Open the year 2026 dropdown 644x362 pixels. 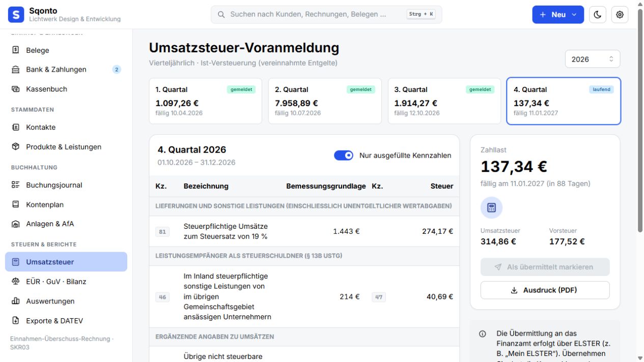click(x=593, y=59)
